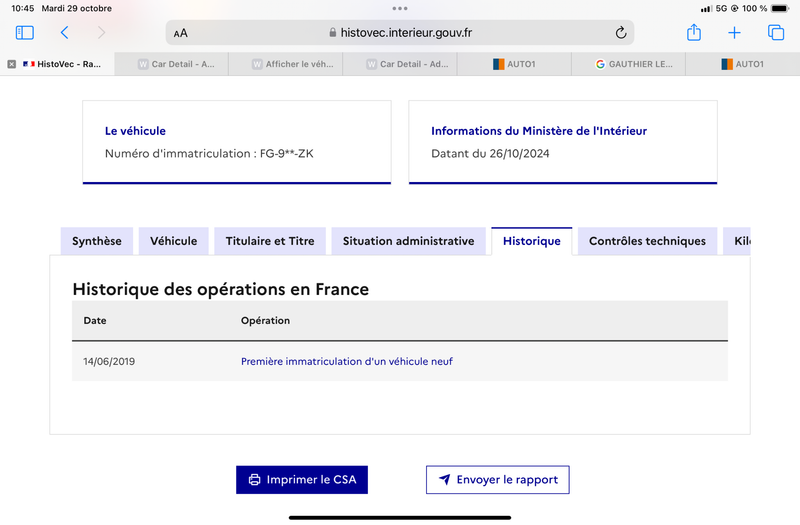
Task: Open the Titulaire et Titre tab
Action: pos(270,241)
